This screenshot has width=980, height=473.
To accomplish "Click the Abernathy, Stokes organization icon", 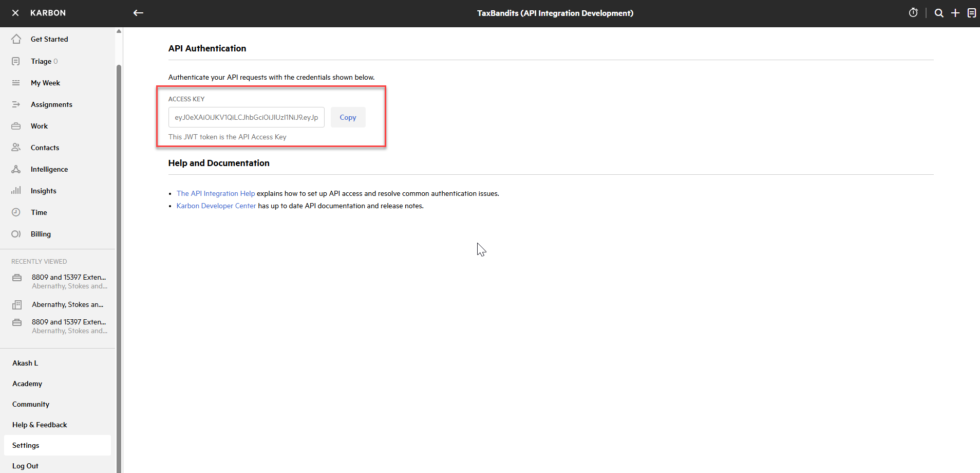I will (x=17, y=305).
